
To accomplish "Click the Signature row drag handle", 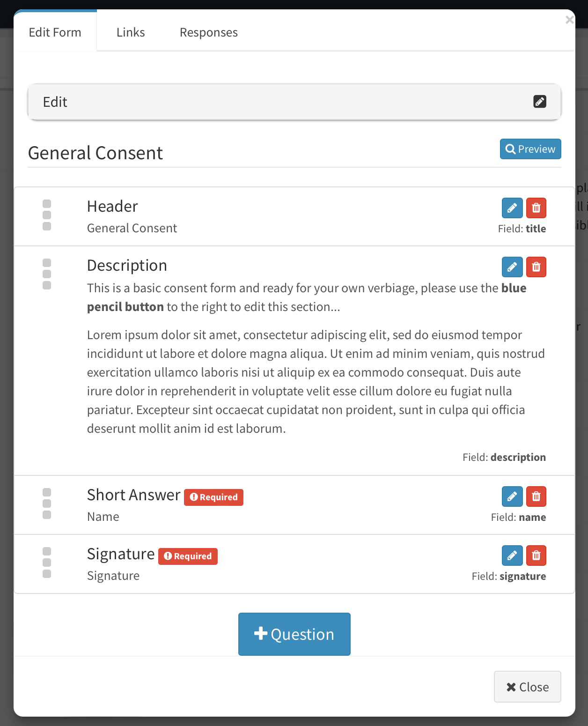I will 47,563.
